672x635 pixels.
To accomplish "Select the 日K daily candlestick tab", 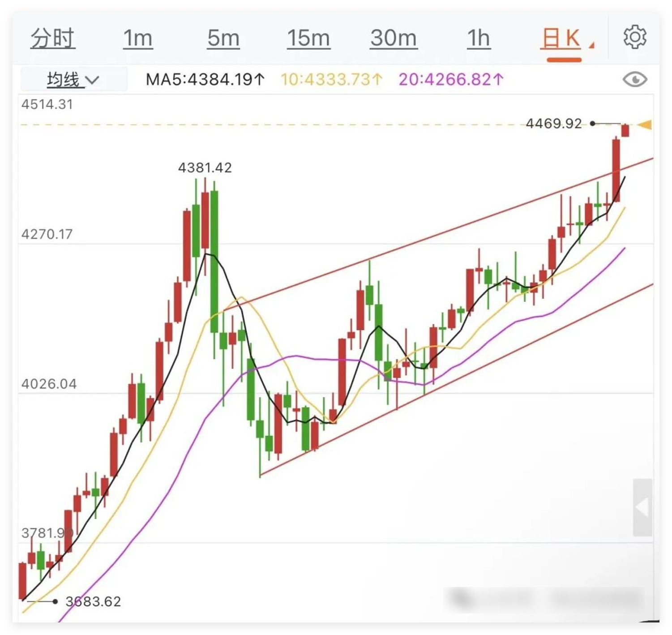I will point(561,39).
